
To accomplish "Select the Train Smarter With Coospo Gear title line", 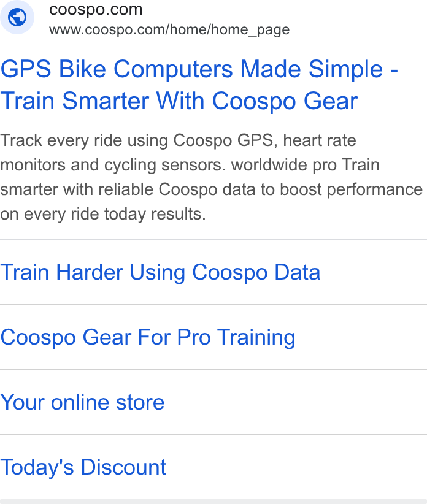I will [x=179, y=101].
